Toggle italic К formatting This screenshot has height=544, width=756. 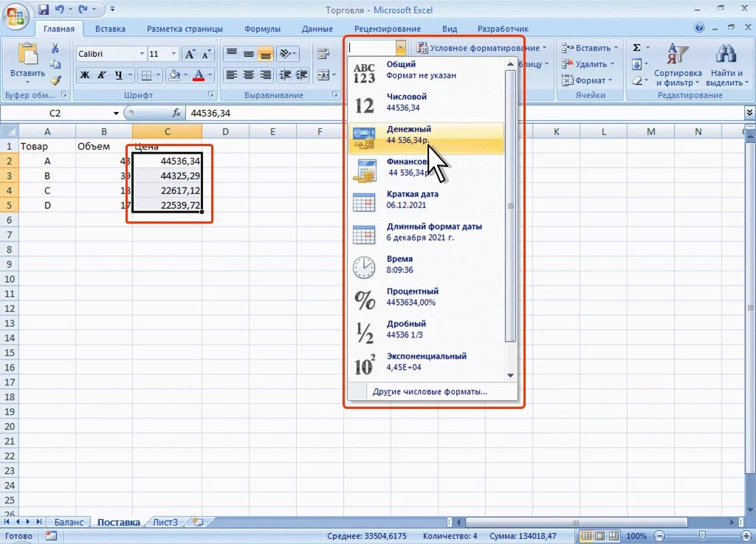click(102, 75)
